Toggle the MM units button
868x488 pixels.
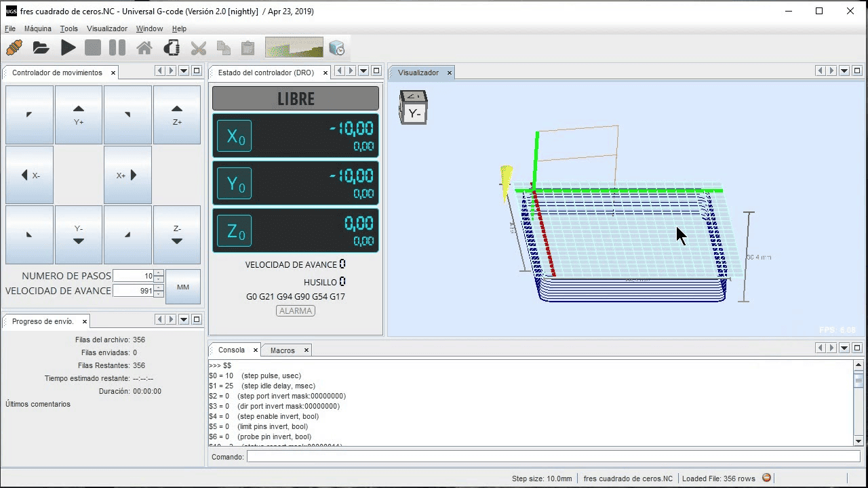[182, 286]
